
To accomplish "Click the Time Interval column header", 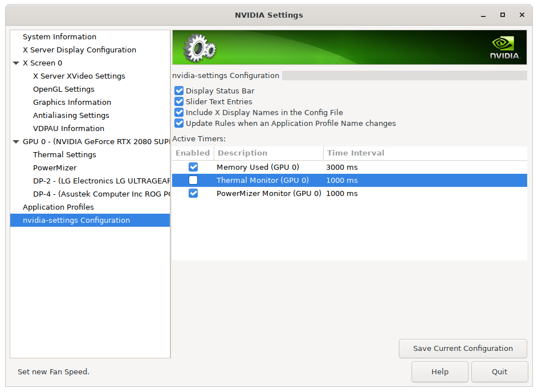I will click(425, 153).
